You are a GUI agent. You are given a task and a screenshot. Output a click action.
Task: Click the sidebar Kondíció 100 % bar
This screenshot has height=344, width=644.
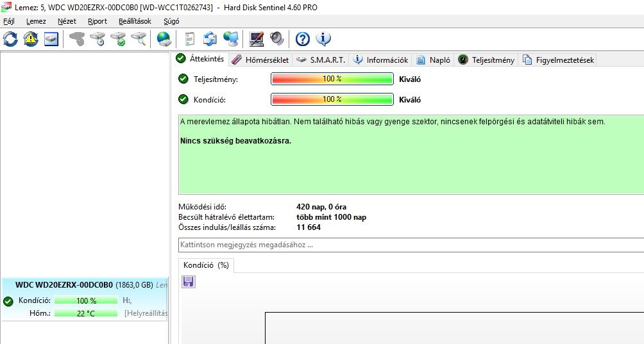coord(86,300)
